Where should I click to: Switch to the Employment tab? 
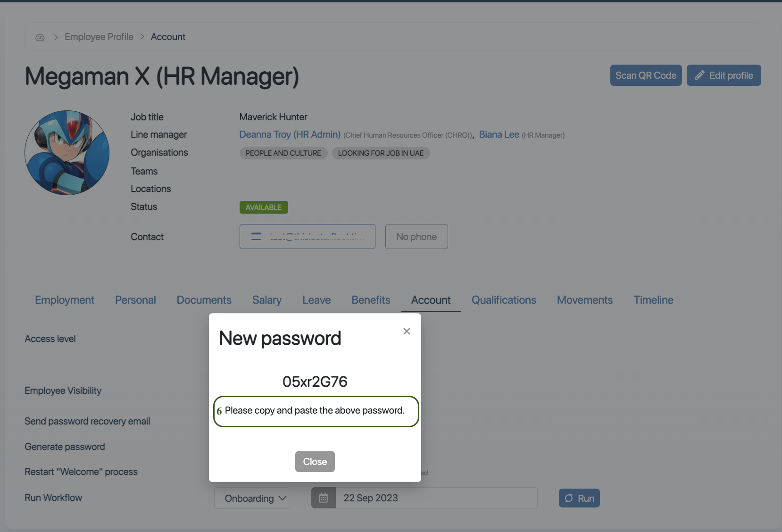65,300
